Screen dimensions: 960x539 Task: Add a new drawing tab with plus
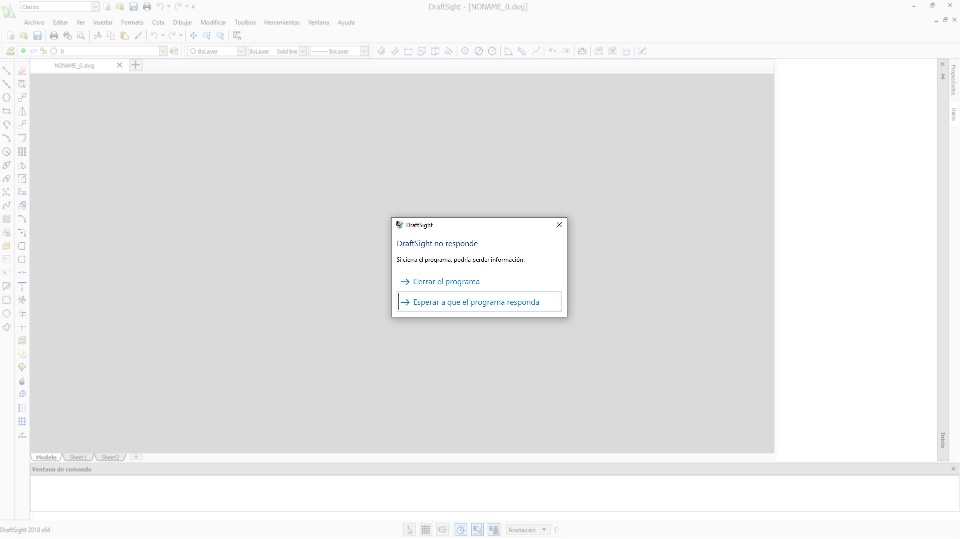click(136, 65)
